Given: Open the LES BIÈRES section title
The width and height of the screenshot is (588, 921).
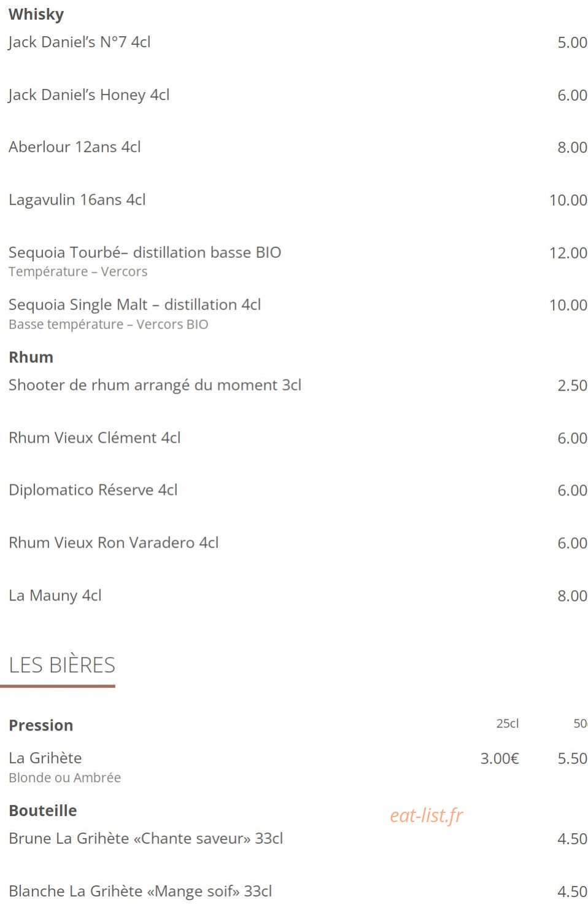Looking at the screenshot, I should point(62,666).
